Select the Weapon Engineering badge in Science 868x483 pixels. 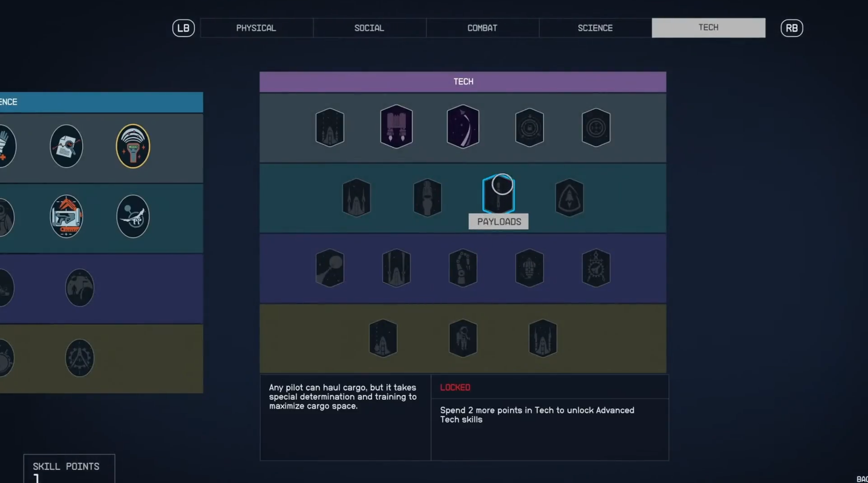tap(66, 216)
